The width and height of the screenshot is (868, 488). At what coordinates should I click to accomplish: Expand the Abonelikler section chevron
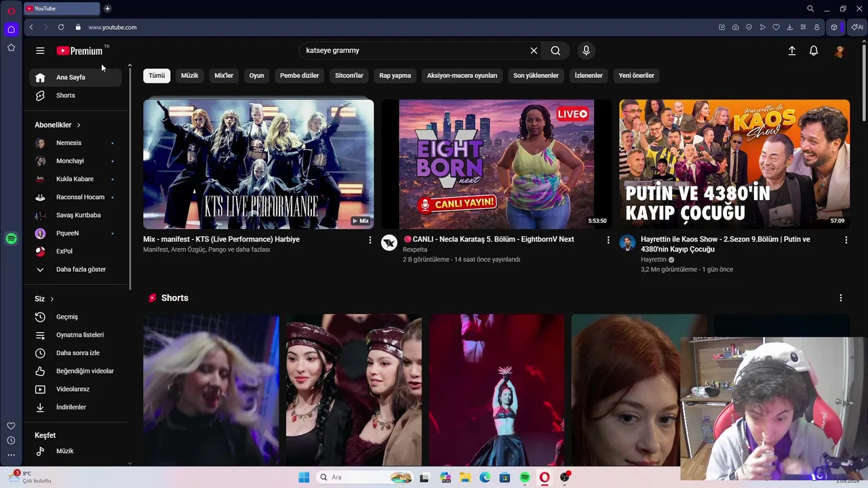[79, 125]
